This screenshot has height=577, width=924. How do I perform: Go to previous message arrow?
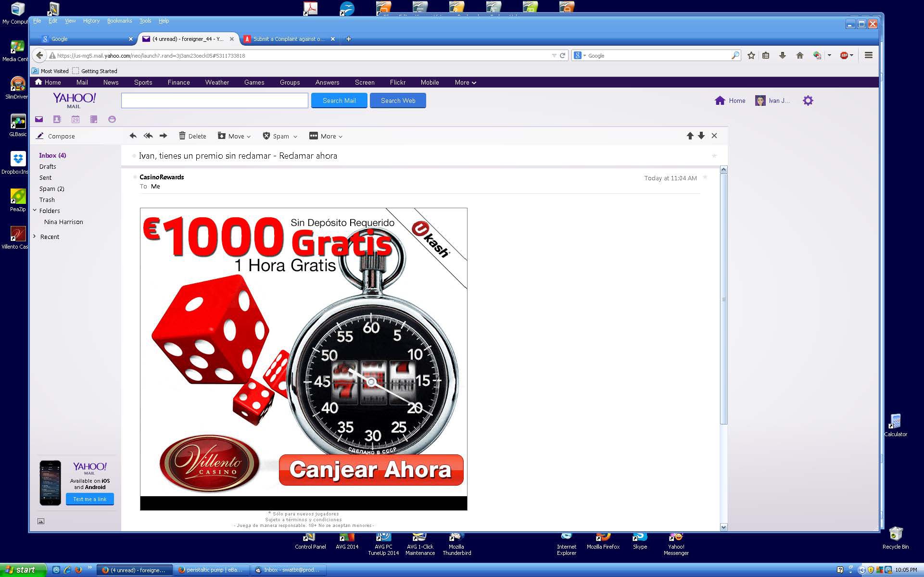tap(690, 136)
